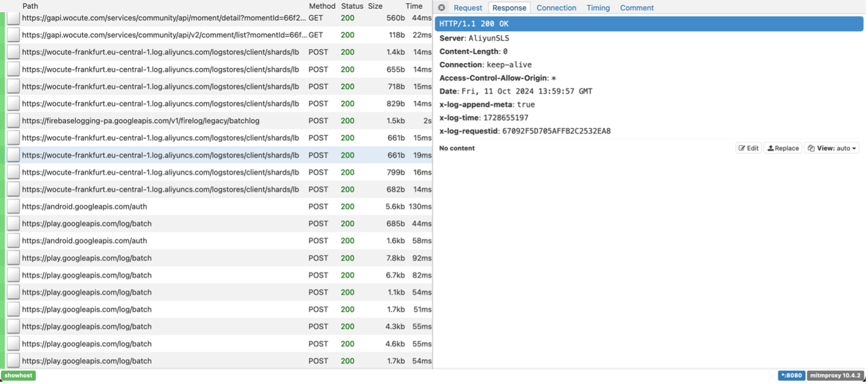
Task: Select the Timing tab
Action: click(598, 8)
